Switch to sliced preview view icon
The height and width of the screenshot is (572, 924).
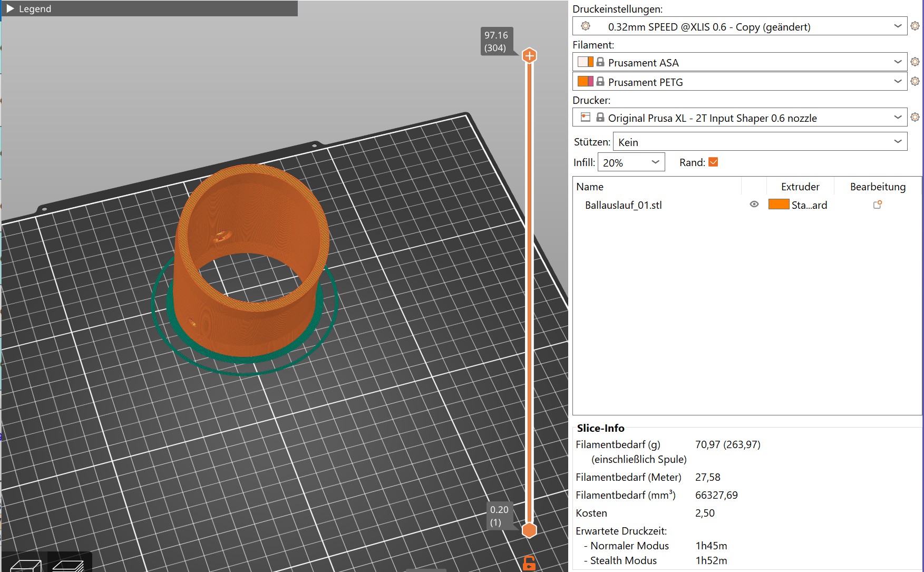(x=69, y=565)
